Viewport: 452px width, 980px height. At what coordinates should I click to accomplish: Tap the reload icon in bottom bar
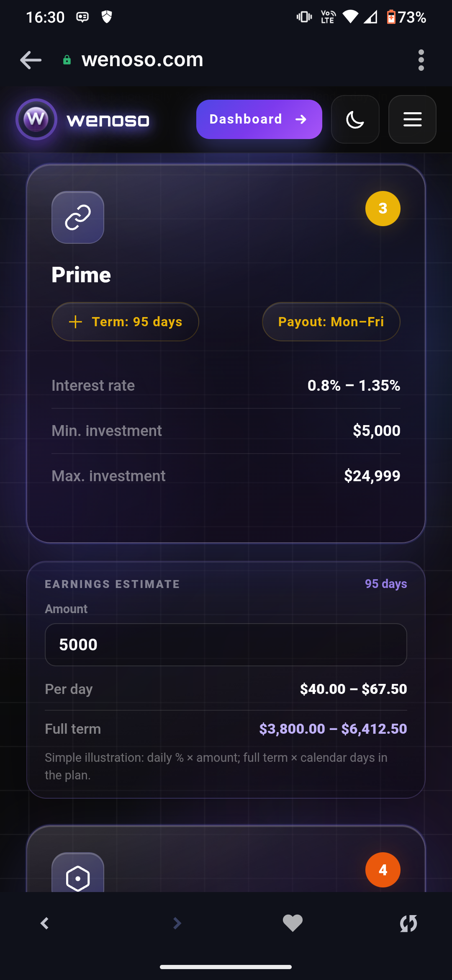pyautogui.click(x=408, y=923)
